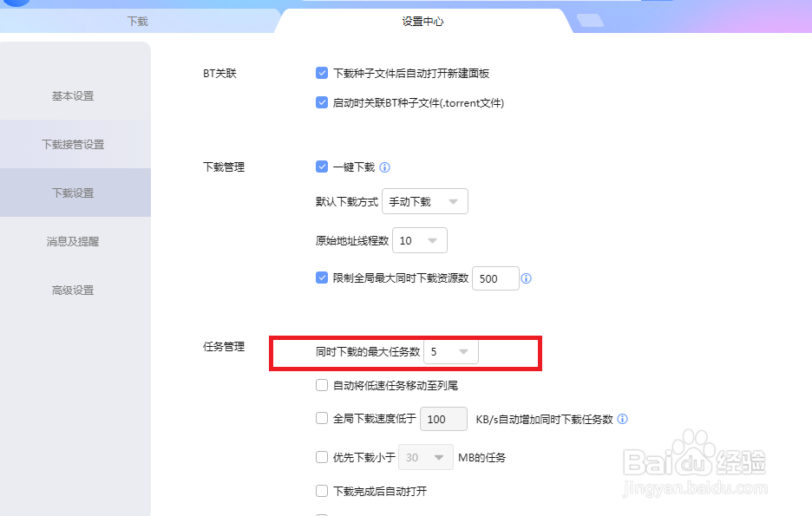
Task: Open 高级设置 settings page
Action: (x=75, y=291)
